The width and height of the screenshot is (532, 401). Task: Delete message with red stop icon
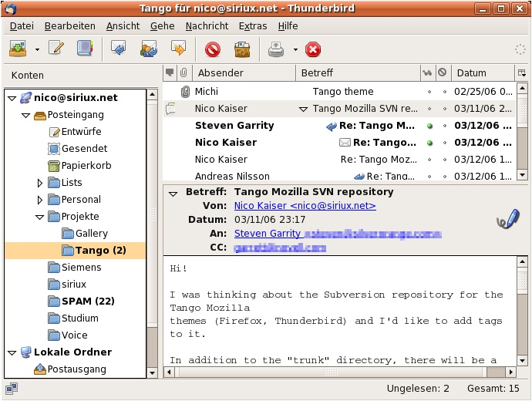tap(213, 49)
